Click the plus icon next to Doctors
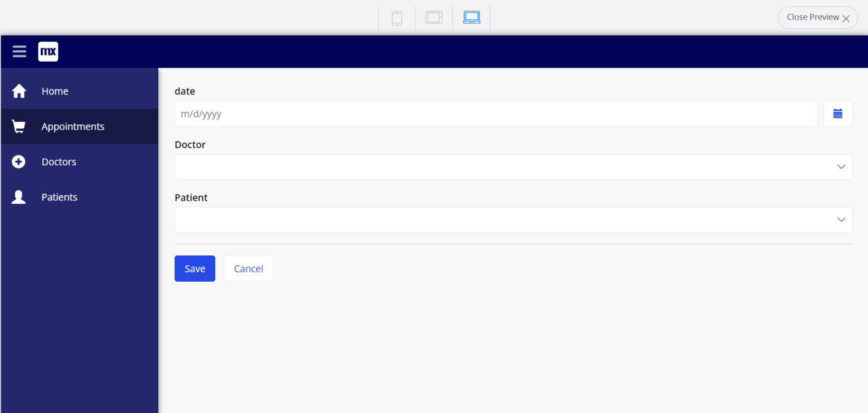The width and height of the screenshot is (868, 413). point(19,161)
